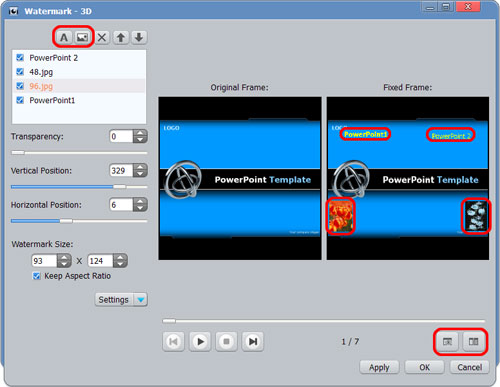Focus the Vertical Position field showing 329
Screen dimensions: 500x387
(122, 170)
